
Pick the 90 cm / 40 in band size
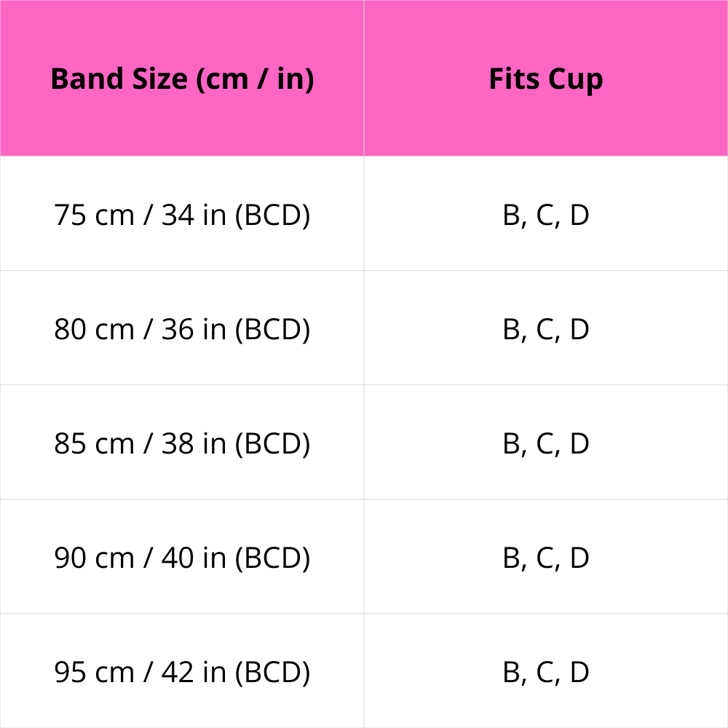182,558
